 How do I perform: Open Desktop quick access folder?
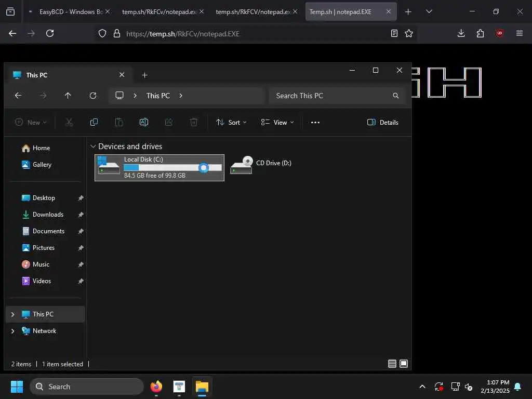44,198
